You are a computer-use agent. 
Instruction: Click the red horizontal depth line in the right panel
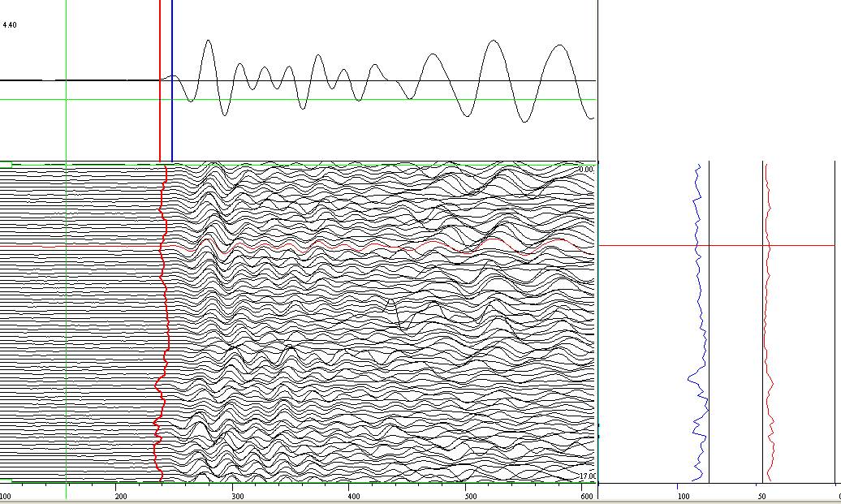point(804,245)
